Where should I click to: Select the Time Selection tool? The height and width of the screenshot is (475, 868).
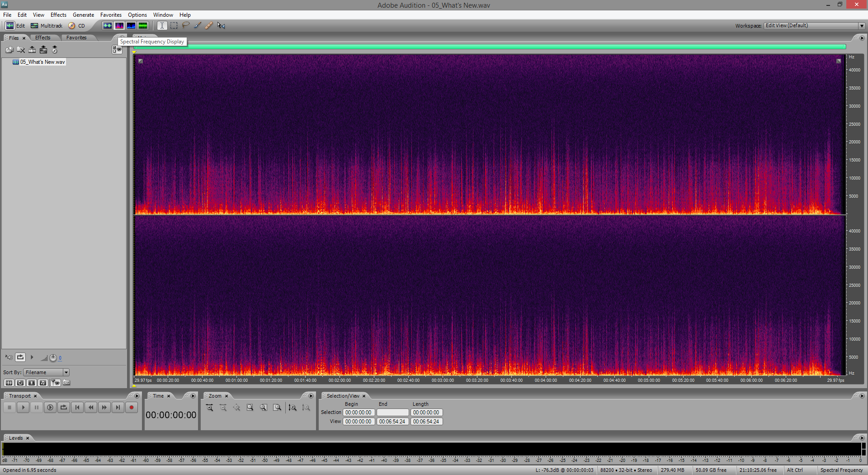pyautogui.click(x=162, y=26)
